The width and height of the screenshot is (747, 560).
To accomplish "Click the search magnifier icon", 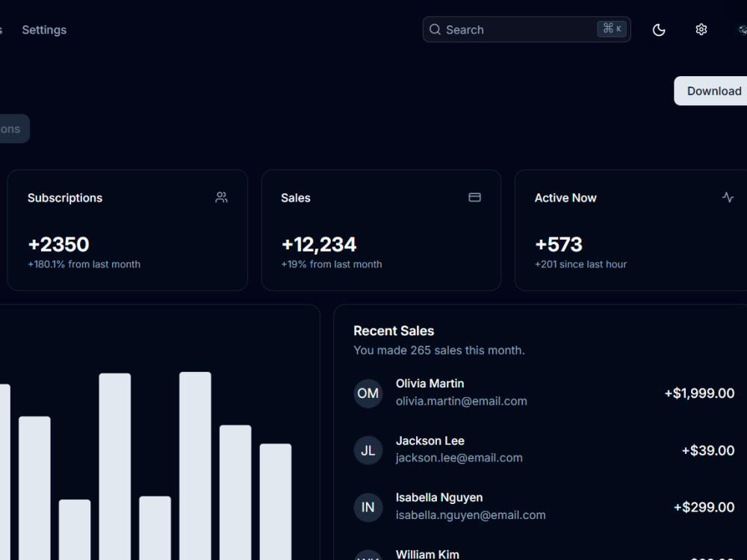I will (x=435, y=30).
